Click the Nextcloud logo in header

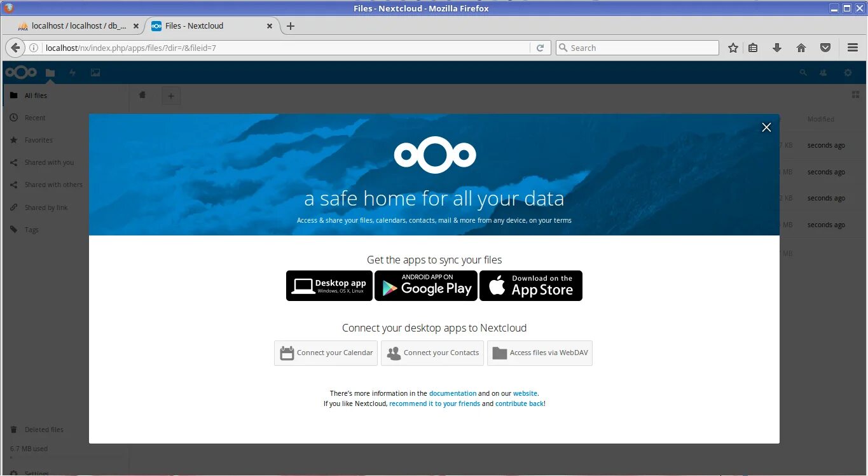click(x=21, y=73)
